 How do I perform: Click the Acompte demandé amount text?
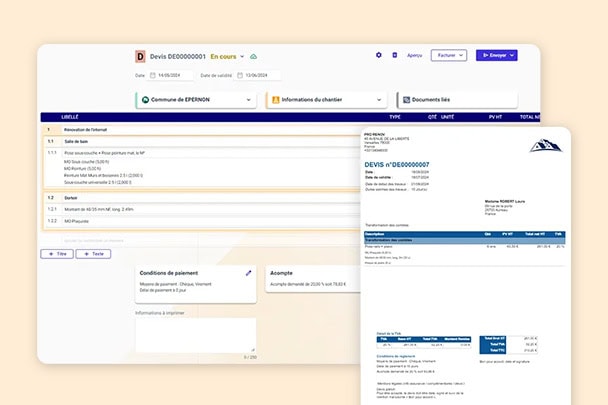tap(308, 284)
